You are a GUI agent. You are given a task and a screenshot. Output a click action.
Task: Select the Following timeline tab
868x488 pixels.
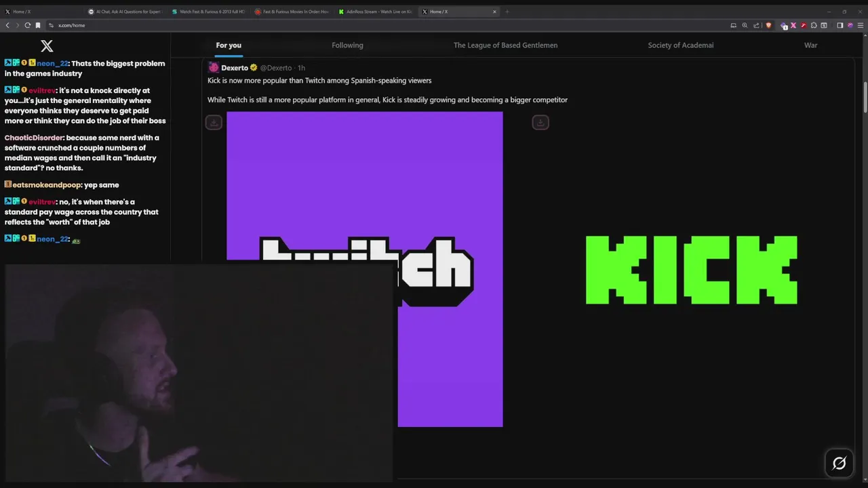point(347,45)
